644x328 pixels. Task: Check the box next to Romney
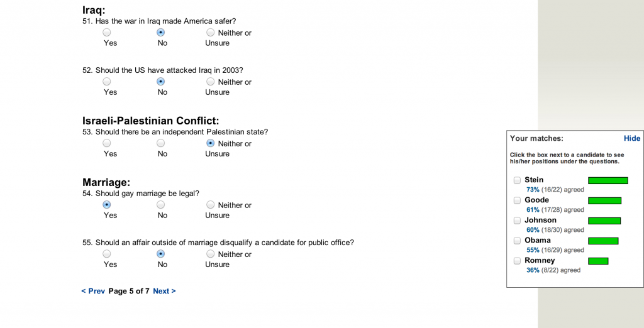click(517, 261)
